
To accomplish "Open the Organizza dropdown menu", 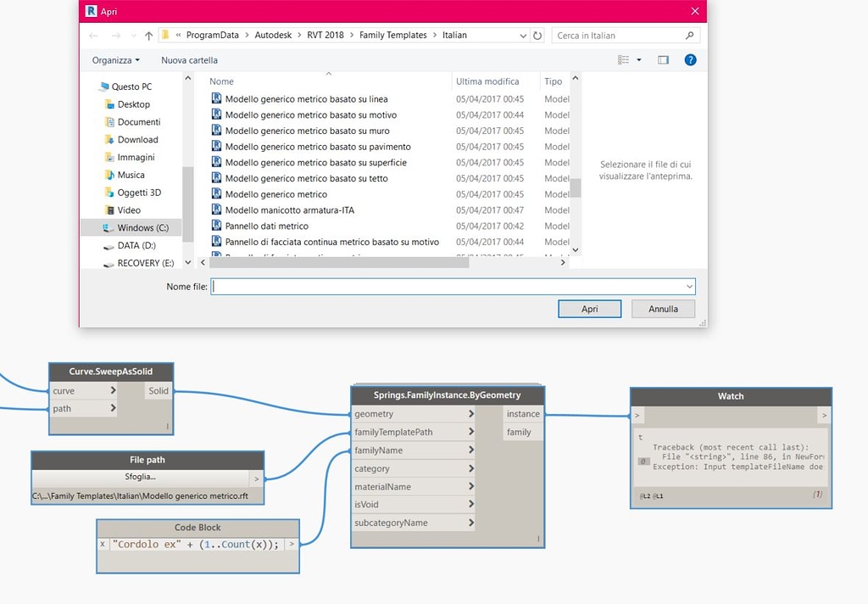I will (114, 59).
